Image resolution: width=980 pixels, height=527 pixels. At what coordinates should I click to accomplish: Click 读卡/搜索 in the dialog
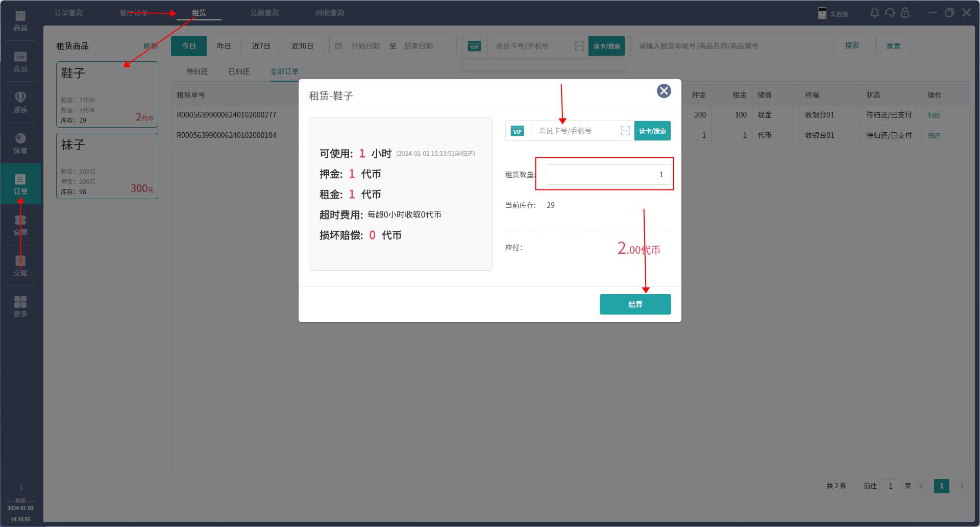(x=652, y=131)
